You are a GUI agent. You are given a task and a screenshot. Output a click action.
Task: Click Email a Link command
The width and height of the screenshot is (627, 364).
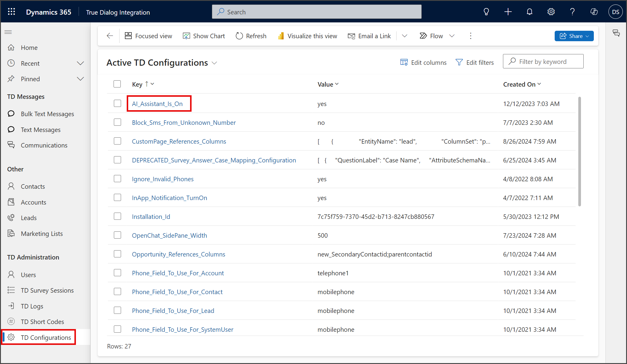[x=369, y=36]
